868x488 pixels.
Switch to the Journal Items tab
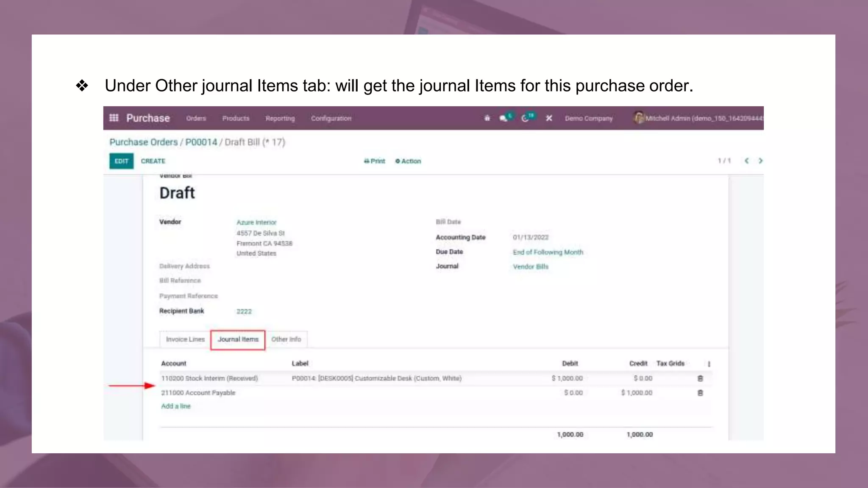click(x=238, y=340)
